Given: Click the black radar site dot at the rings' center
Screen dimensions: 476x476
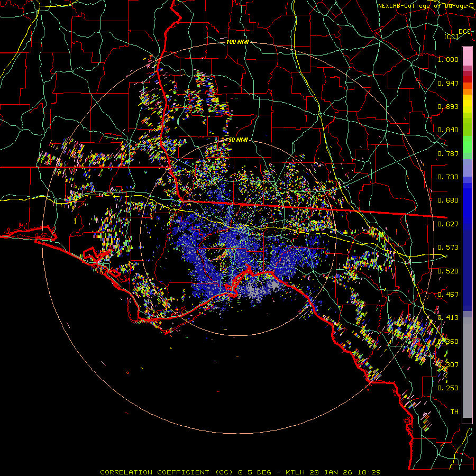Looking at the screenshot, I should coord(238,237).
